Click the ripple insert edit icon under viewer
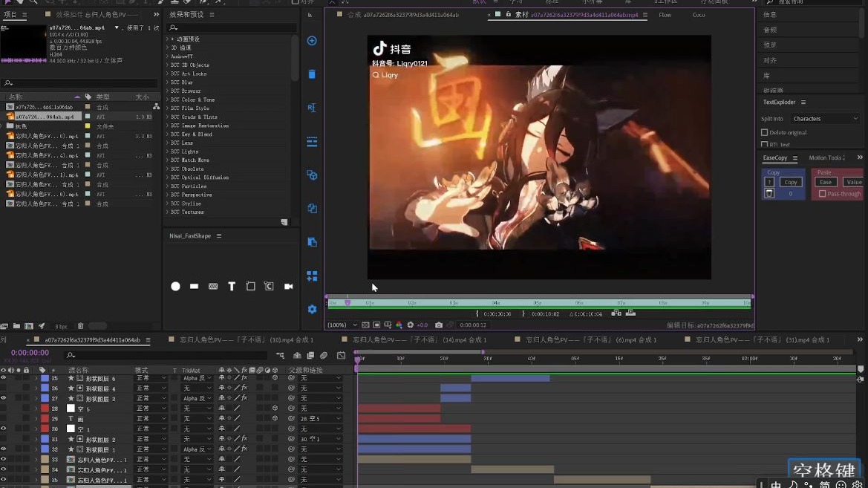 [616, 313]
